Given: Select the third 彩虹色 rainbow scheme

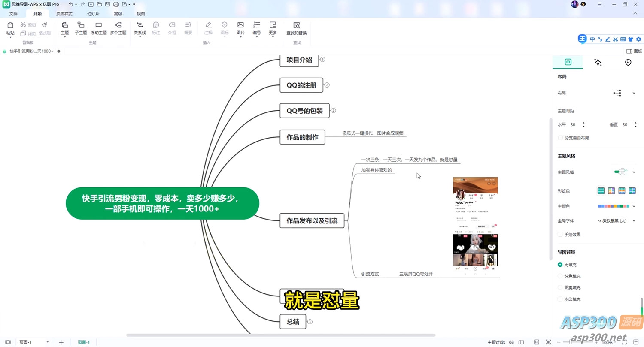Looking at the screenshot, I should [622, 191].
